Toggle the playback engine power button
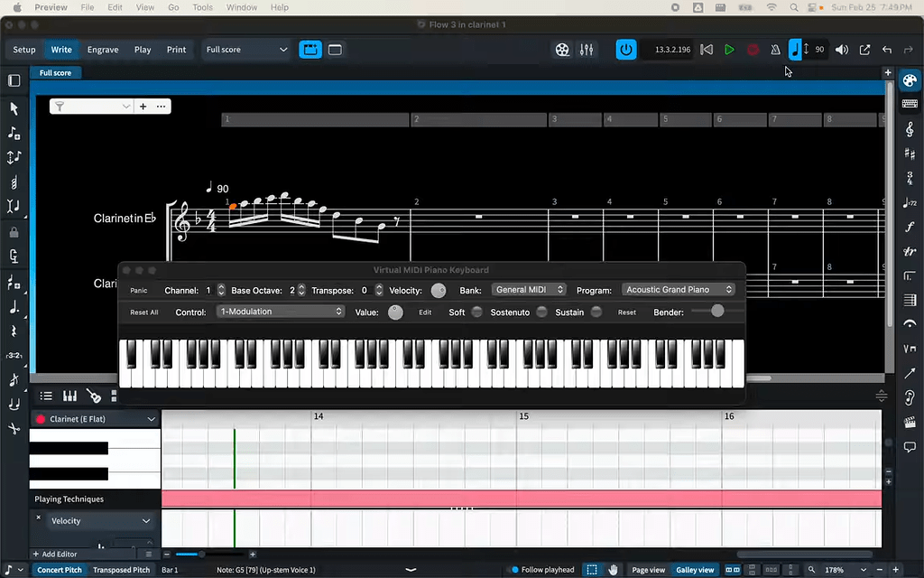This screenshot has width=924, height=578. click(x=626, y=50)
